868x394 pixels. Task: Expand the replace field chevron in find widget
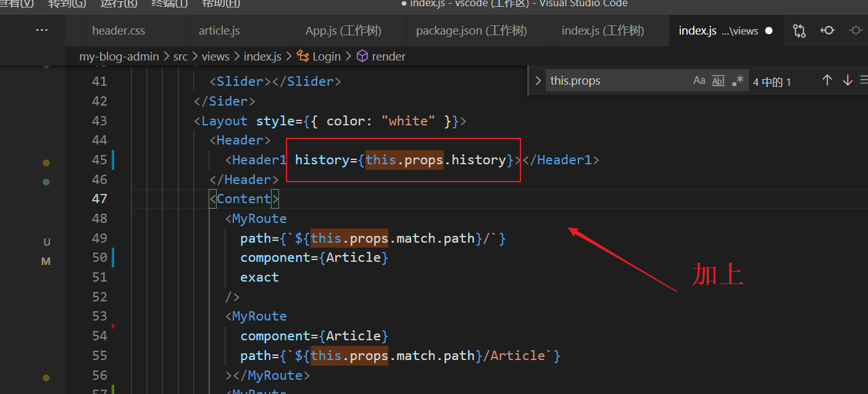[538, 80]
